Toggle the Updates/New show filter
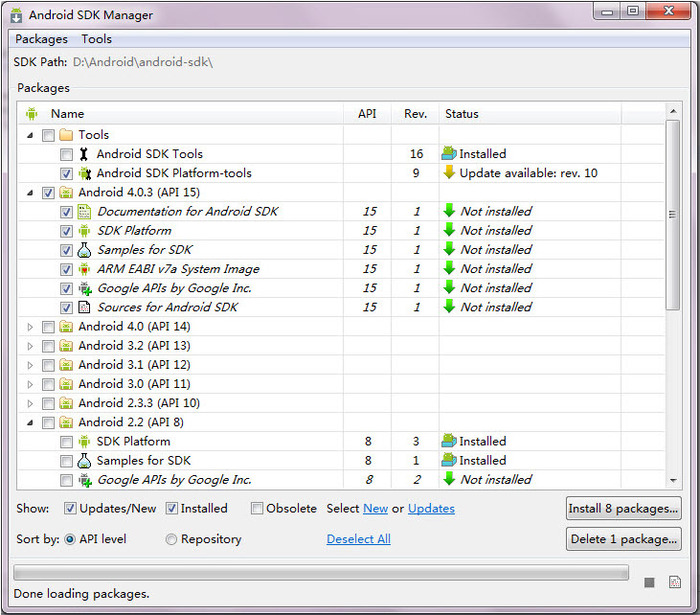Viewport: 700px width, 615px height. point(70,508)
